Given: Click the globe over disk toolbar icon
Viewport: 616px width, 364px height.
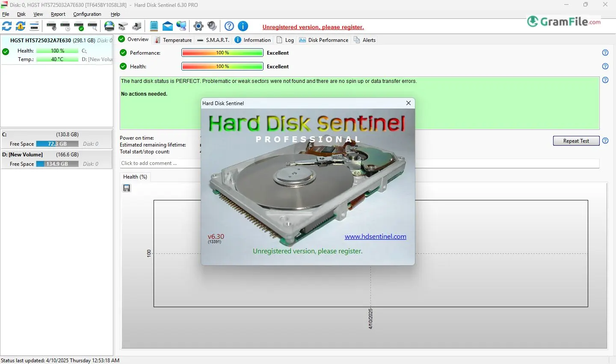Looking at the screenshot, I should pos(110,26).
